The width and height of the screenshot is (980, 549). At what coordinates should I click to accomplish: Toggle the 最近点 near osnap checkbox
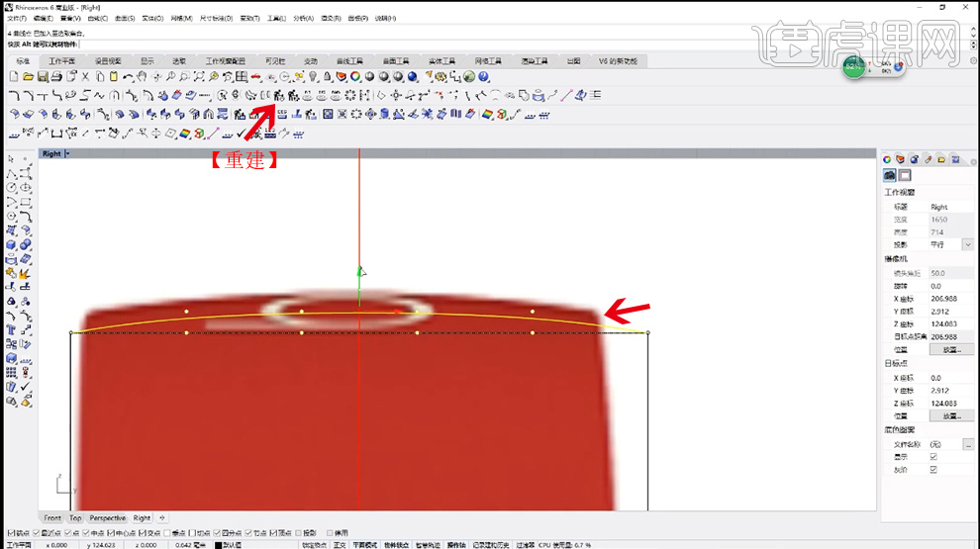[37, 533]
